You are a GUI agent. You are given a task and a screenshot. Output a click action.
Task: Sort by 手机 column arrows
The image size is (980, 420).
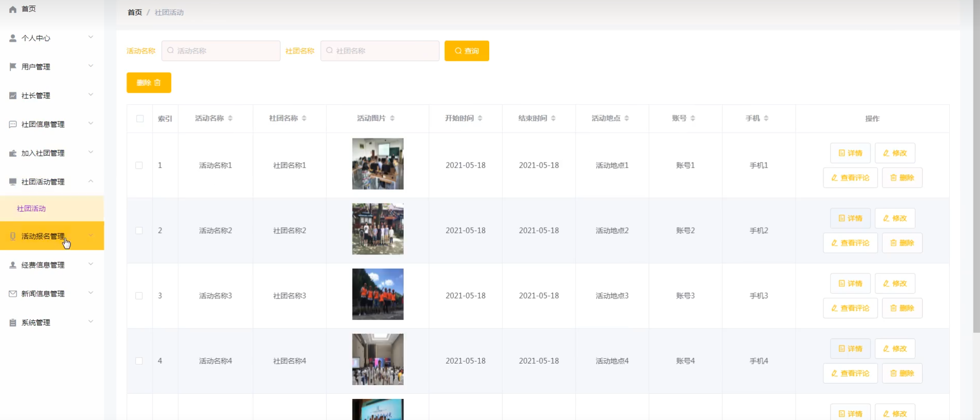pos(766,118)
